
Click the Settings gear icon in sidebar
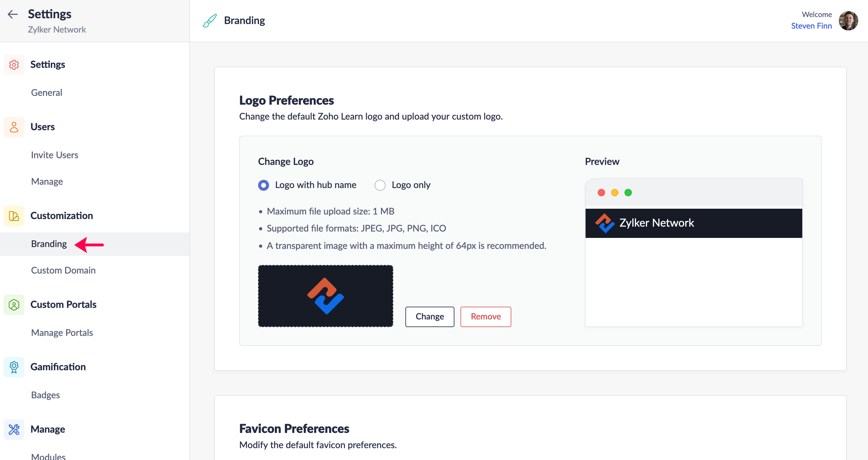[14, 64]
